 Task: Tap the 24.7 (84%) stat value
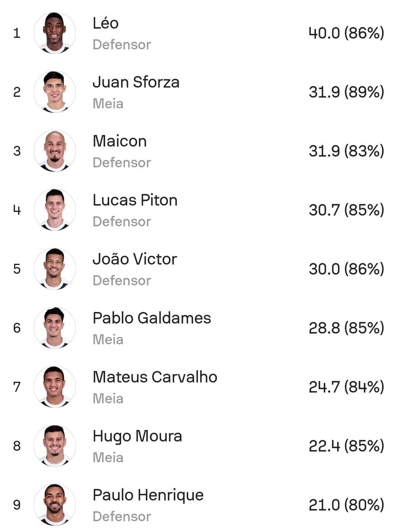(346, 387)
